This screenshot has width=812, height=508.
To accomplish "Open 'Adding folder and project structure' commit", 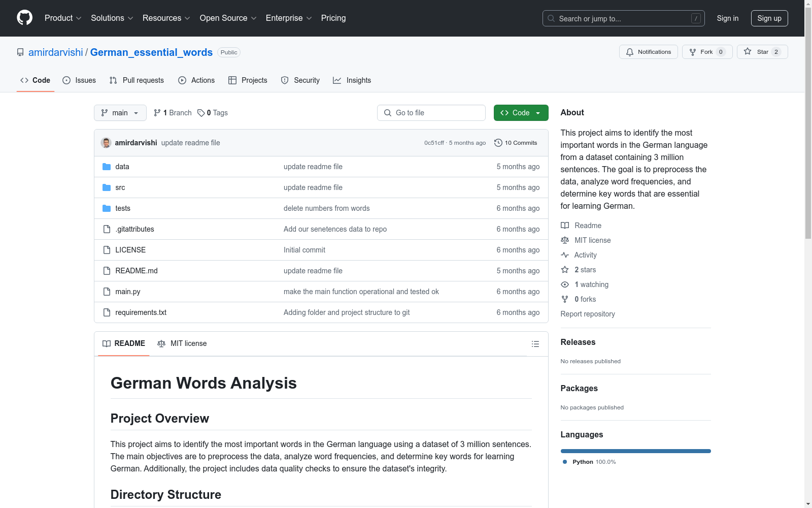I will pyautogui.click(x=347, y=312).
